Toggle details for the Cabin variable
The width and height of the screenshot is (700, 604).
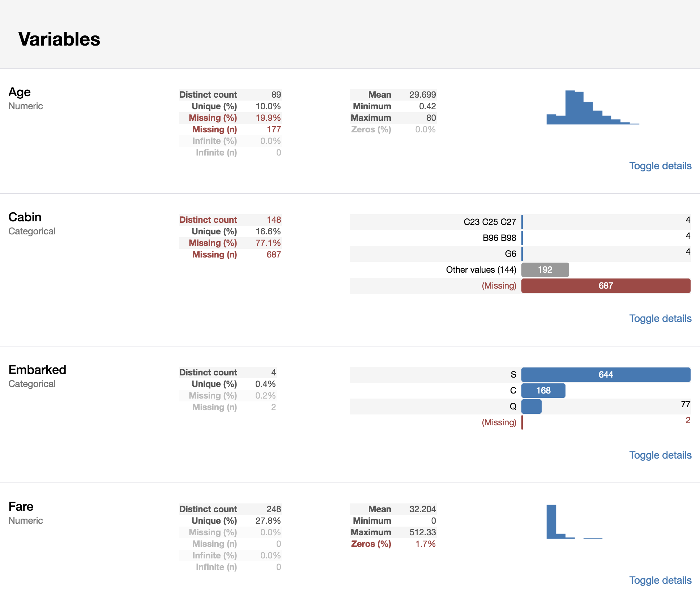click(x=660, y=319)
